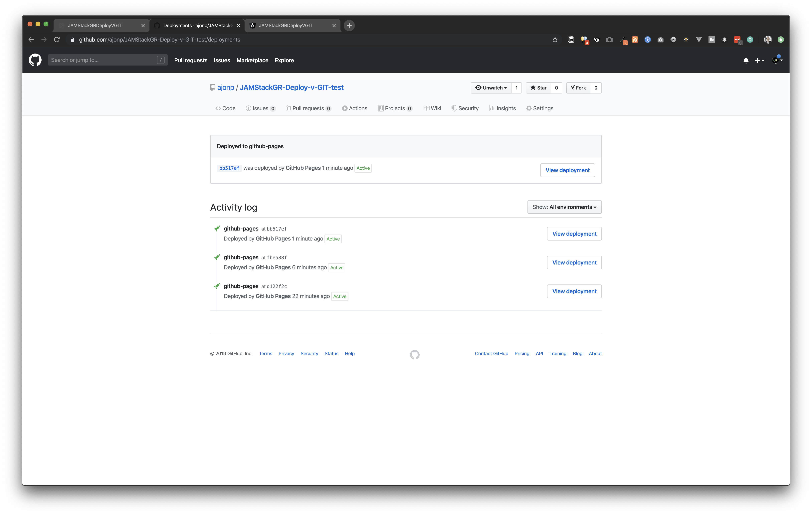Expand the Unwatch dropdown
Screen dimensions: 812x515
[491, 88]
